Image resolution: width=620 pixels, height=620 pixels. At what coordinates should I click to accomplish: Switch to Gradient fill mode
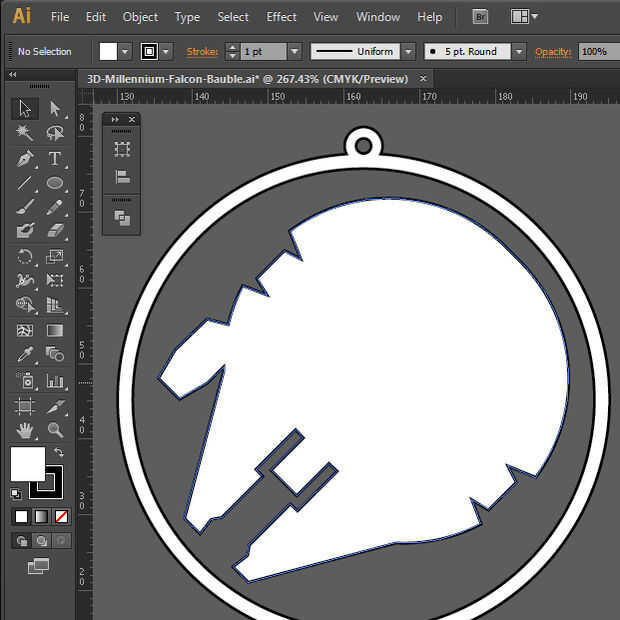tap(42, 516)
